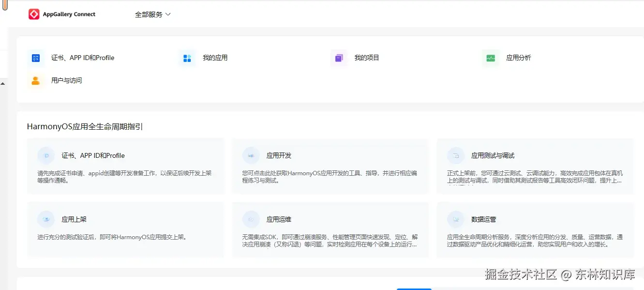Click the chevron next to 全部服务
The width and height of the screenshot is (644, 290).
click(168, 15)
